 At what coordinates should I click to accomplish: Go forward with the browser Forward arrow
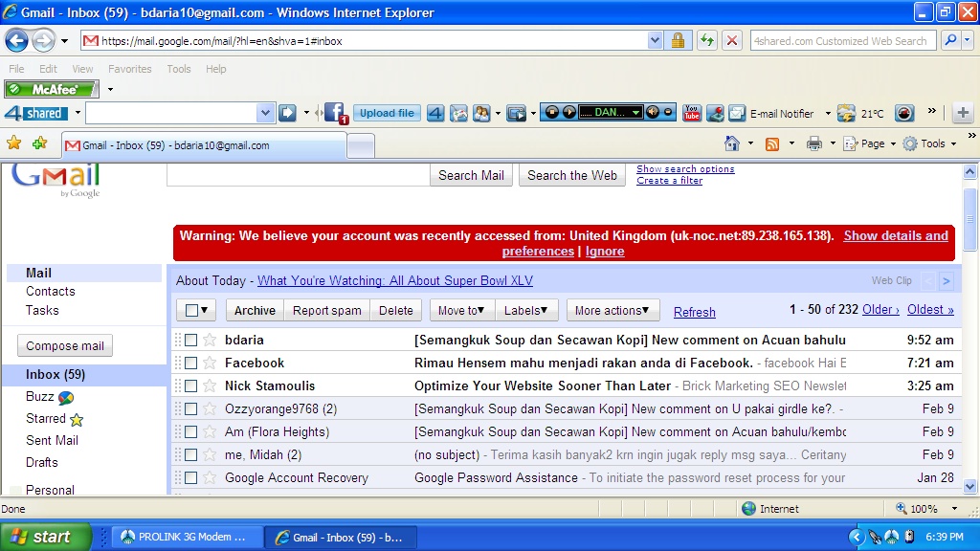click(x=43, y=41)
